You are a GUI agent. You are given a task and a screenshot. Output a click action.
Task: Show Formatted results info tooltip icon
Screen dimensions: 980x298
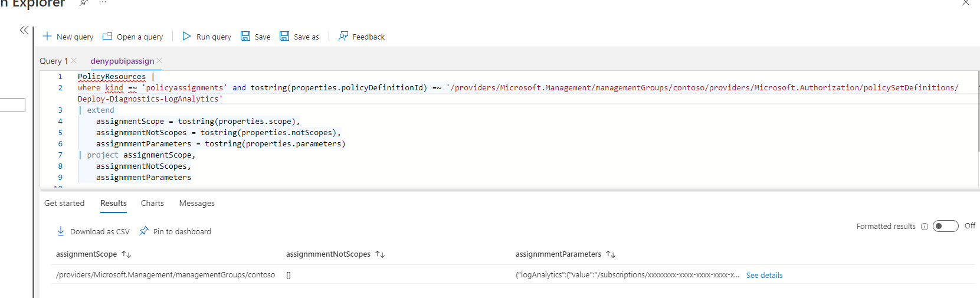[925, 227]
